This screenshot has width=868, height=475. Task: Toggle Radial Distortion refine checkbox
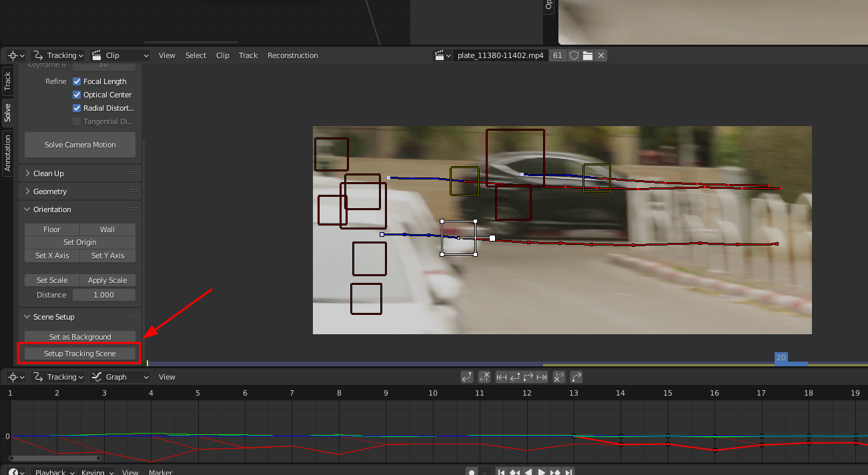click(x=77, y=108)
